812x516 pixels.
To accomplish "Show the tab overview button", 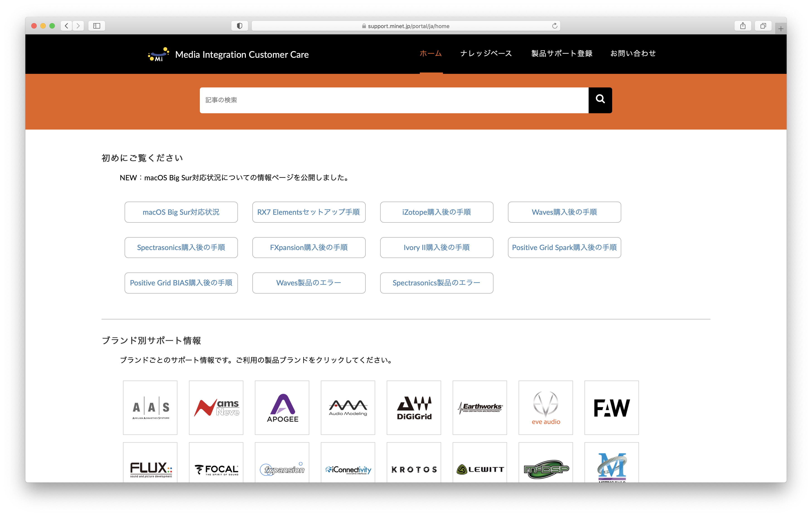I will (x=763, y=26).
